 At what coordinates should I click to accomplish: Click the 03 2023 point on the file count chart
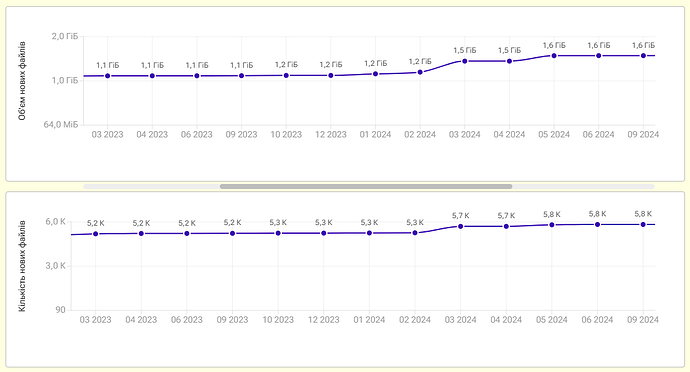click(95, 234)
